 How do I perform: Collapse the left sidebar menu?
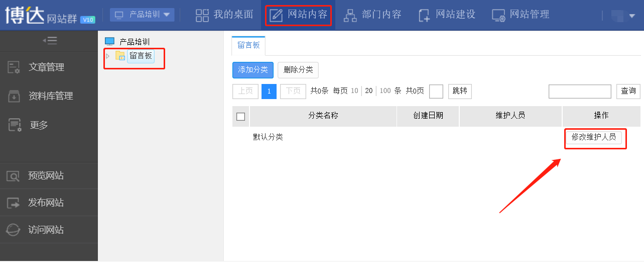[49, 41]
